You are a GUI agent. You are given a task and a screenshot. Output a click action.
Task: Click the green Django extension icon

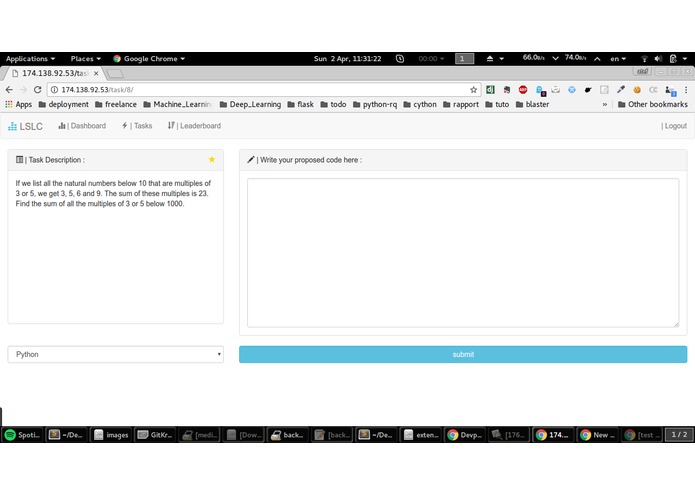pyautogui.click(x=490, y=89)
